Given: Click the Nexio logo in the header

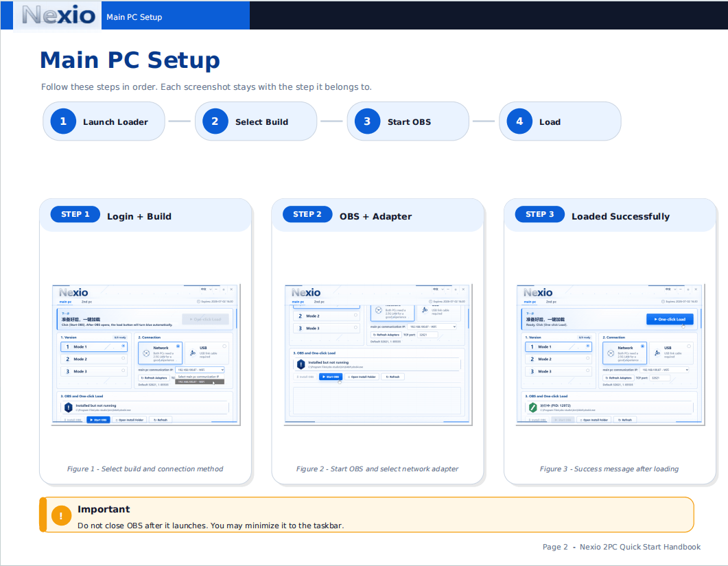Looking at the screenshot, I should point(58,15).
